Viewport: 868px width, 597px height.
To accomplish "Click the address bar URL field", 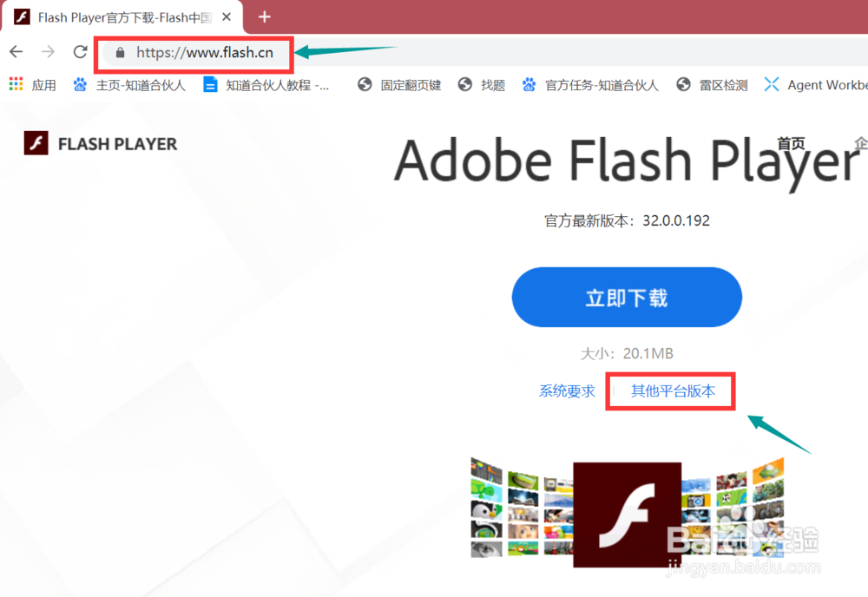I will (204, 53).
